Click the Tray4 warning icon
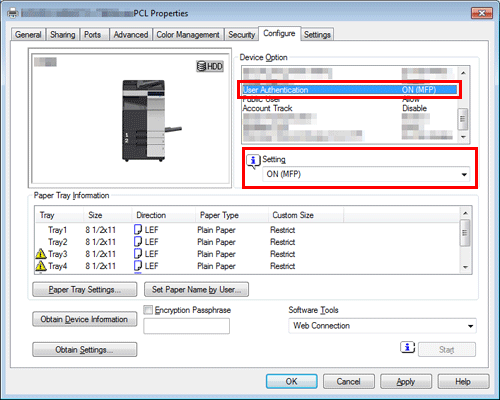Screen dimensions: 500x400 [x=41, y=266]
